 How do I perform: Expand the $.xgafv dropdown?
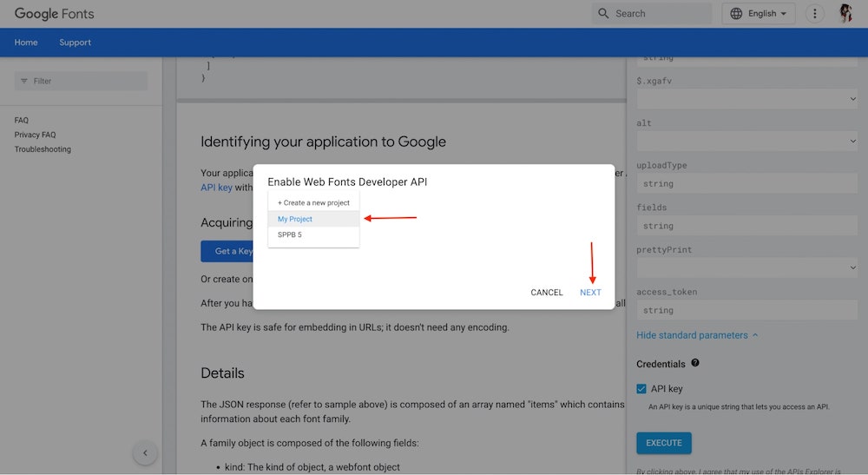[x=746, y=100]
